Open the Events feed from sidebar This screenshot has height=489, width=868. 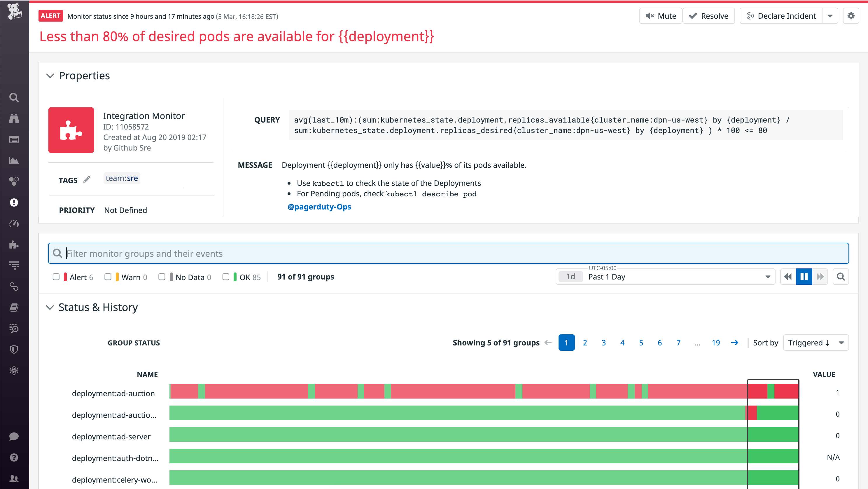coord(14,139)
